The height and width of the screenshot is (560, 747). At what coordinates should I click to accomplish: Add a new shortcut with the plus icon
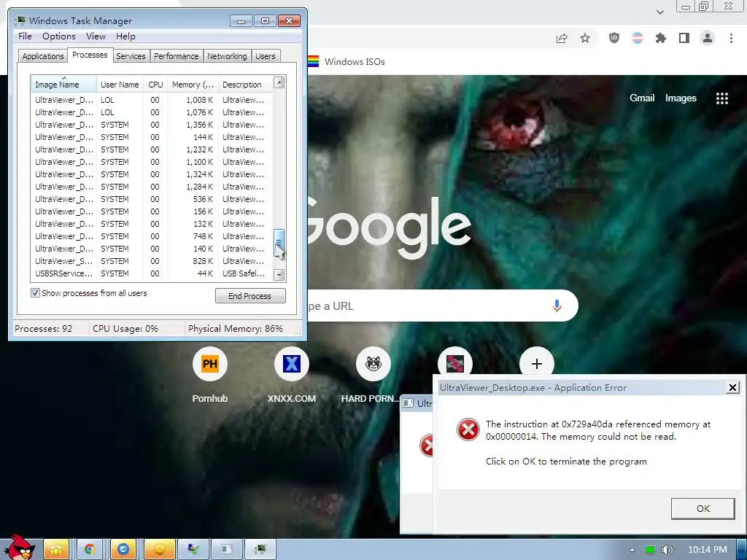(537, 364)
